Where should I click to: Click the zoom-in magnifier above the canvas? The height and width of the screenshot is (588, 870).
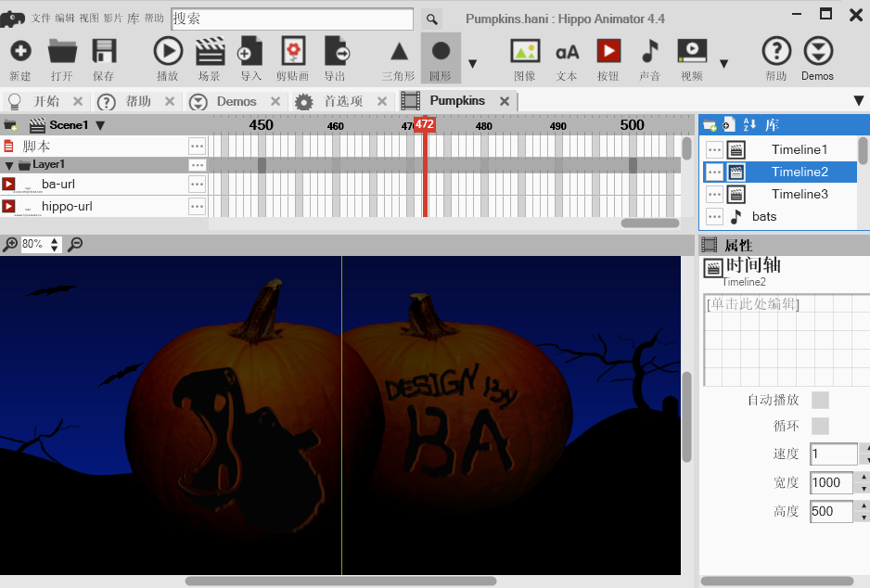pos(10,244)
